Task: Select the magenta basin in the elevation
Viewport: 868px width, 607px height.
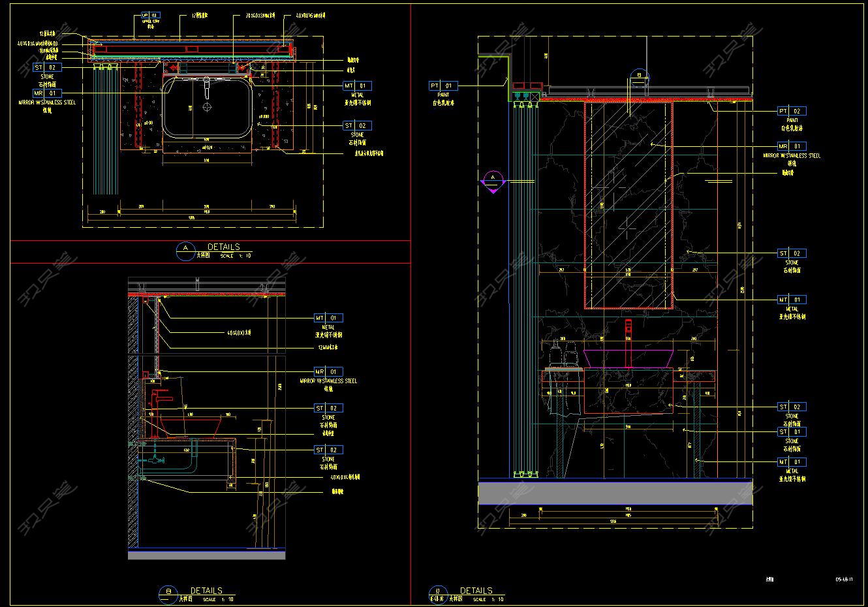Action: coord(628,358)
